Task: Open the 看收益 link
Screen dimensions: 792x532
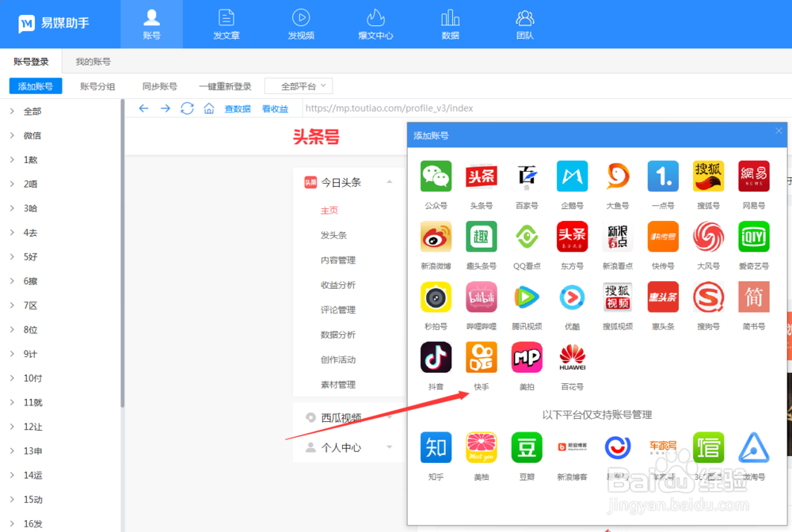Action: [x=275, y=108]
